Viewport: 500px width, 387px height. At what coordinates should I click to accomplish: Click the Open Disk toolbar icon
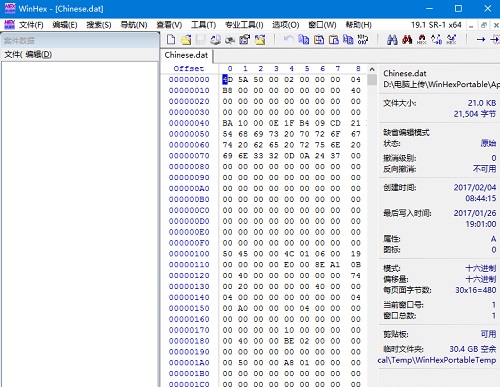point(215,40)
